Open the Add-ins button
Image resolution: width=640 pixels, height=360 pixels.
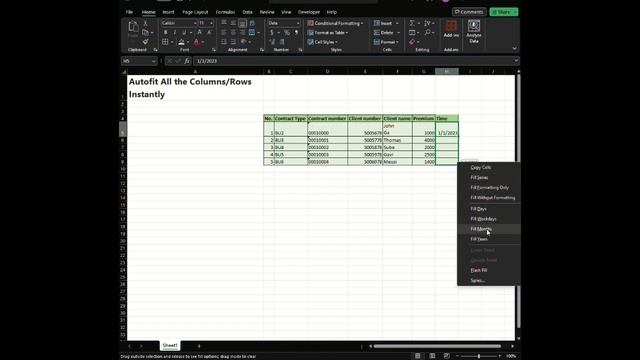click(451, 29)
